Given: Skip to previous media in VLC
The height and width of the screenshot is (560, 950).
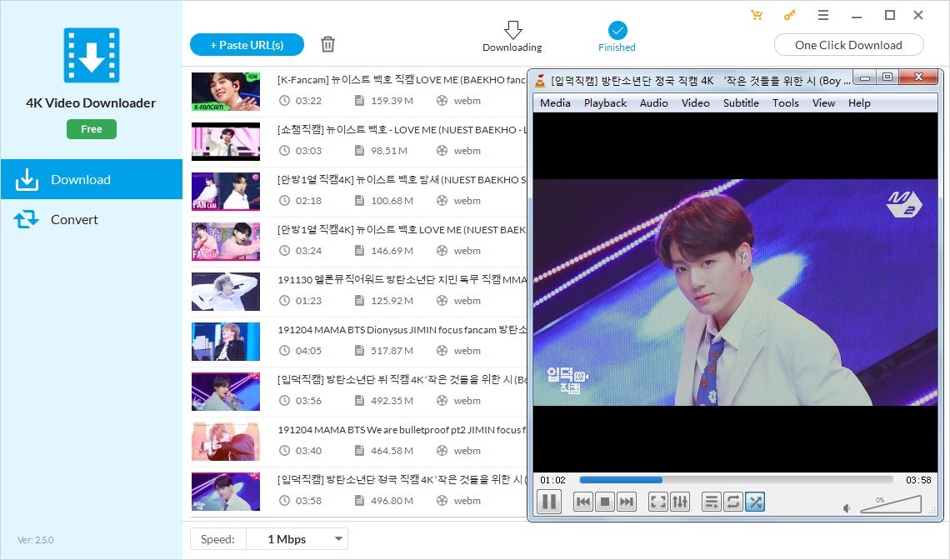Looking at the screenshot, I should 582,502.
